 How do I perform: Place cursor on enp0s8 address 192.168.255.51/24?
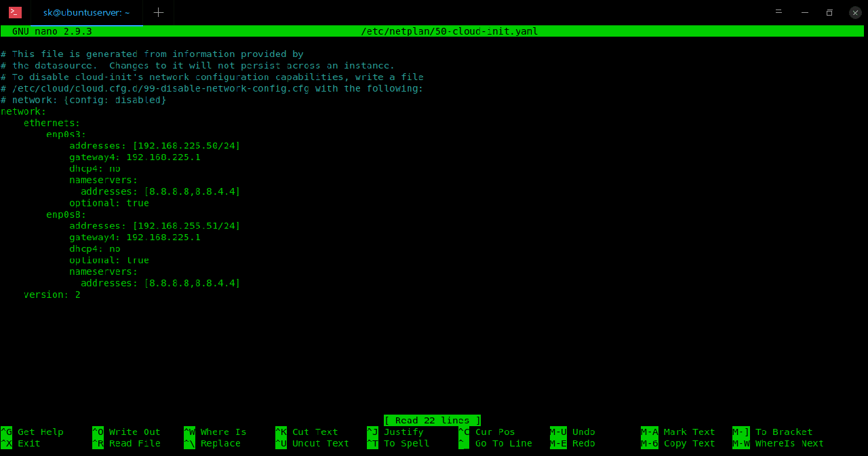pyautogui.click(x=186, y=226)
